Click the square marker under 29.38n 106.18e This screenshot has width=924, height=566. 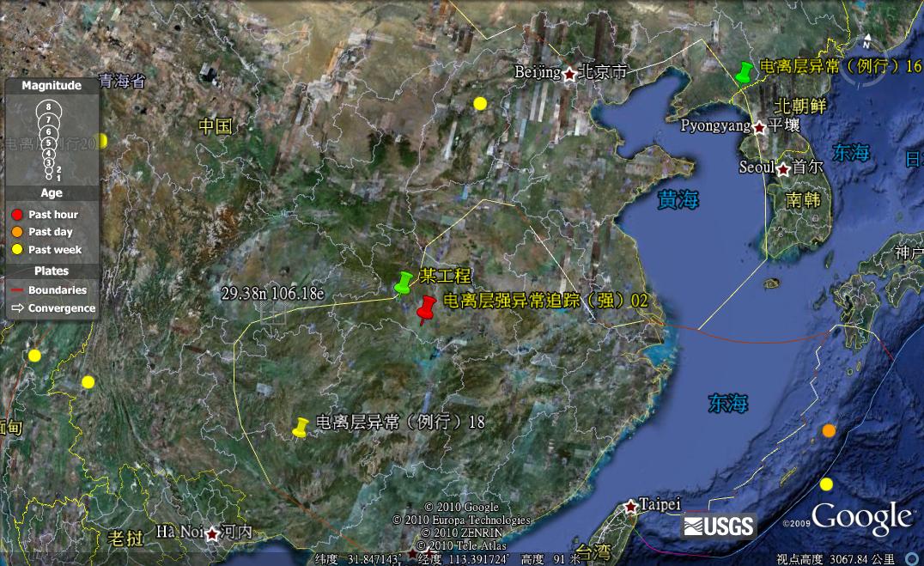click(273, 313)
